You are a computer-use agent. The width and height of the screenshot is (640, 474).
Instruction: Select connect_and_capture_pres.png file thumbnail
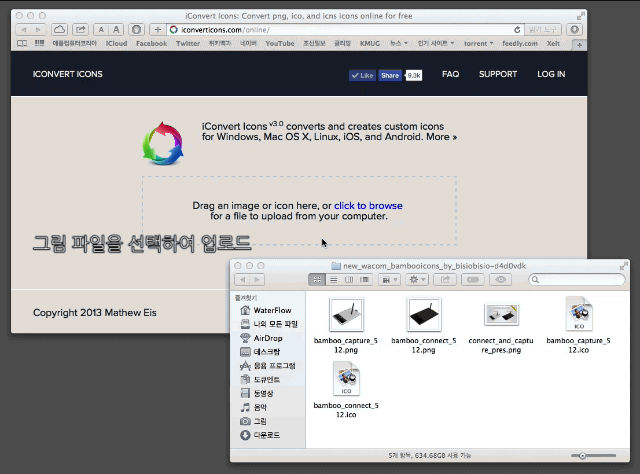point(501,314)
